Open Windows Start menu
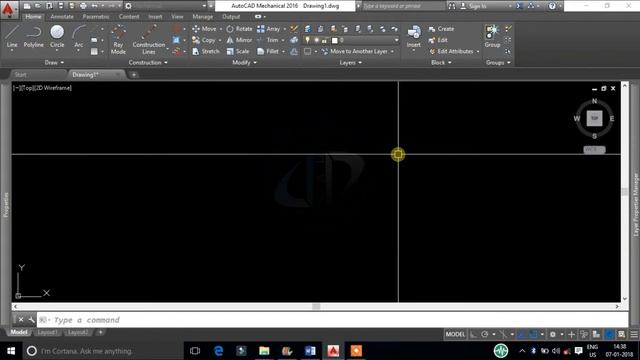Screen dimensions: 640x360 pyautogui.click(x=11, y=351)
